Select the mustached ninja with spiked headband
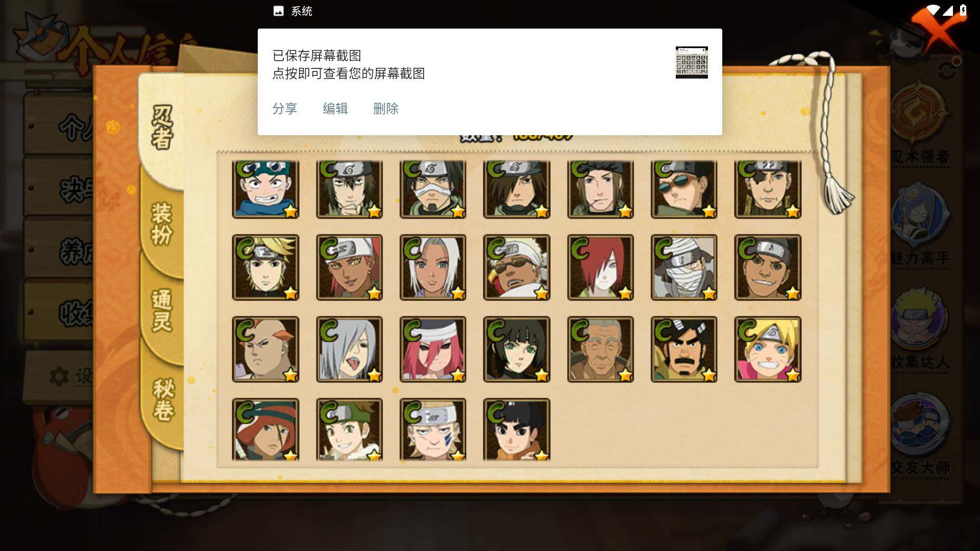The width and height of the screenshot is (980, 551). [684, 349]
